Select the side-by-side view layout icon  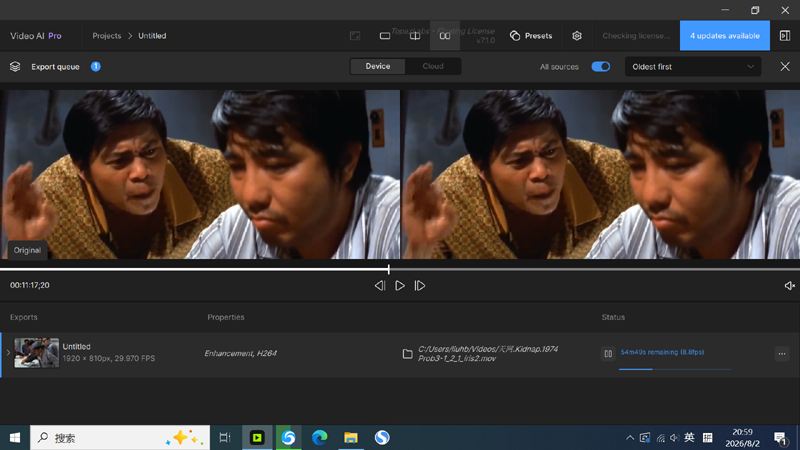coord(445,36)
